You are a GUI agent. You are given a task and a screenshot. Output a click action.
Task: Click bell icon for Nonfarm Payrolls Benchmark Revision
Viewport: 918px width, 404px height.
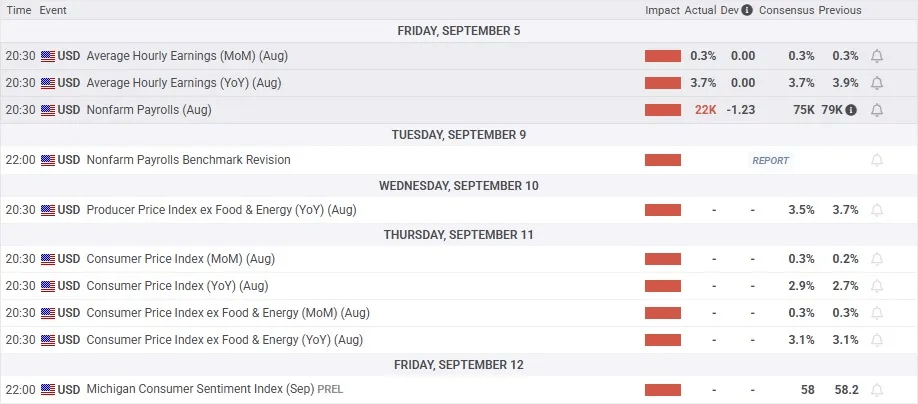[877, 160]
